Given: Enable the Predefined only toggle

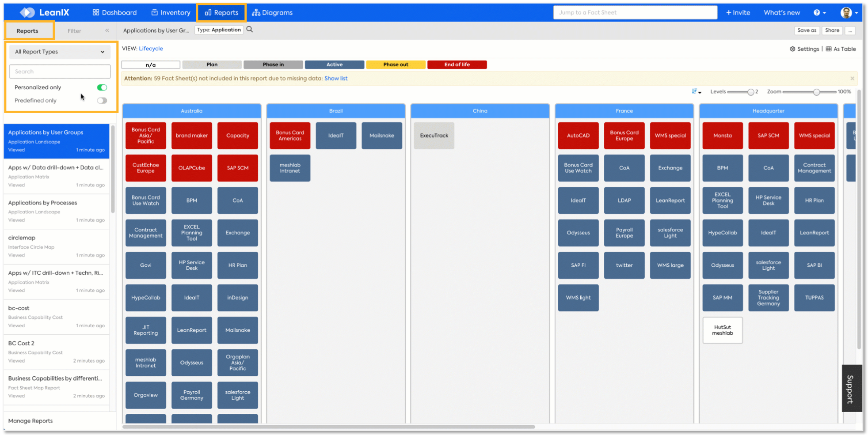Looking at the screenshot, I should (102, 101).
